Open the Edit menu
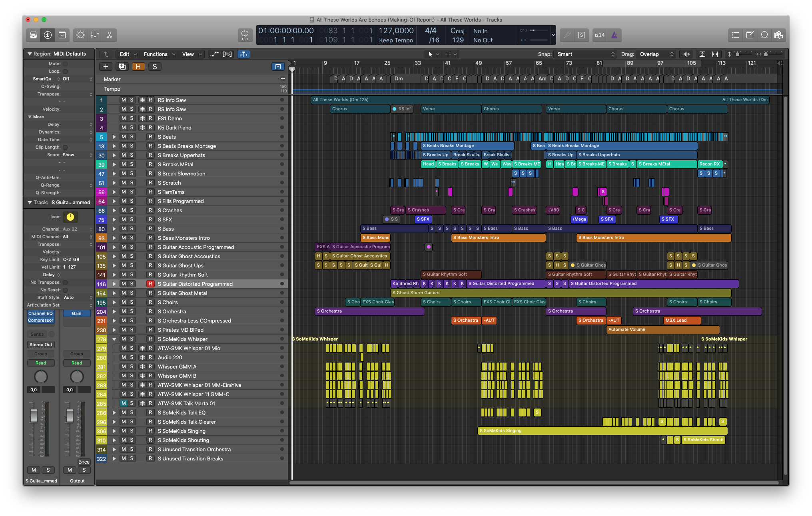812x516 pixels. [x=128, y=54]
